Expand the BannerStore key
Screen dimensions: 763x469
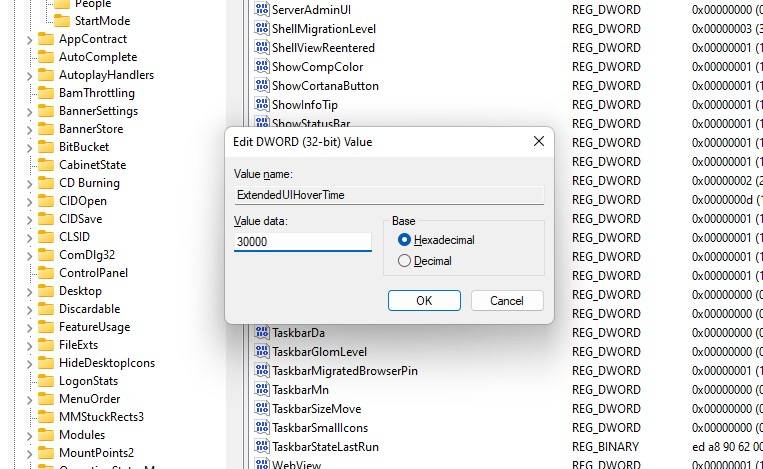click(x=29, y=130)
